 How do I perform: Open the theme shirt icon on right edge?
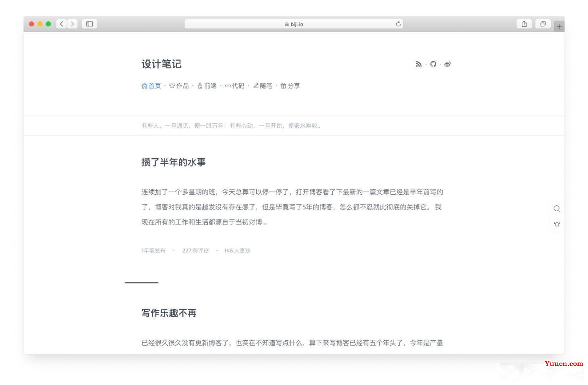point(557,224)
